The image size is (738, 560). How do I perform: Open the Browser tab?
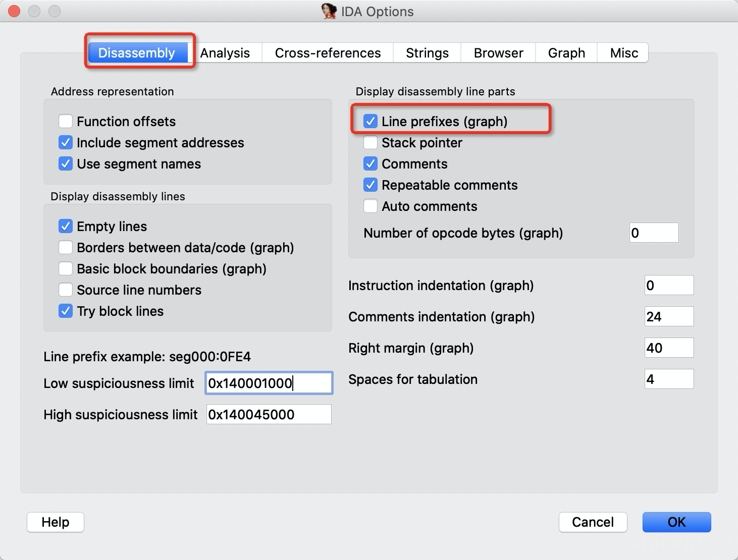pyautogui.click(x=498, y=53)
